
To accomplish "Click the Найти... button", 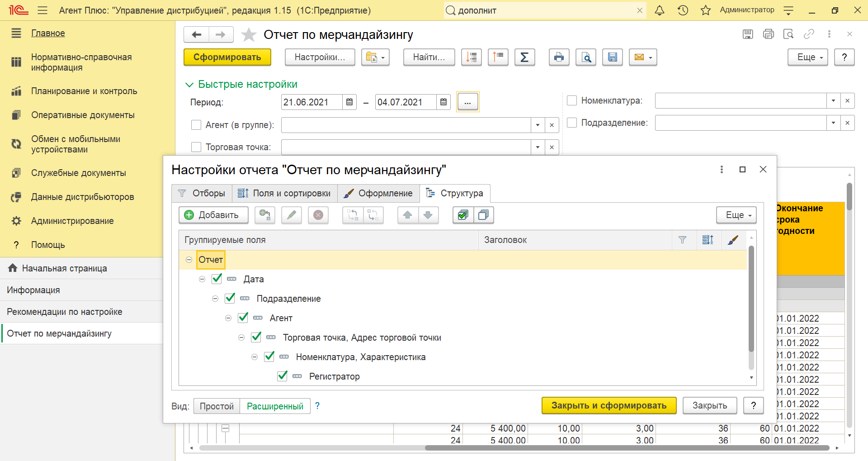I will 429,57.
